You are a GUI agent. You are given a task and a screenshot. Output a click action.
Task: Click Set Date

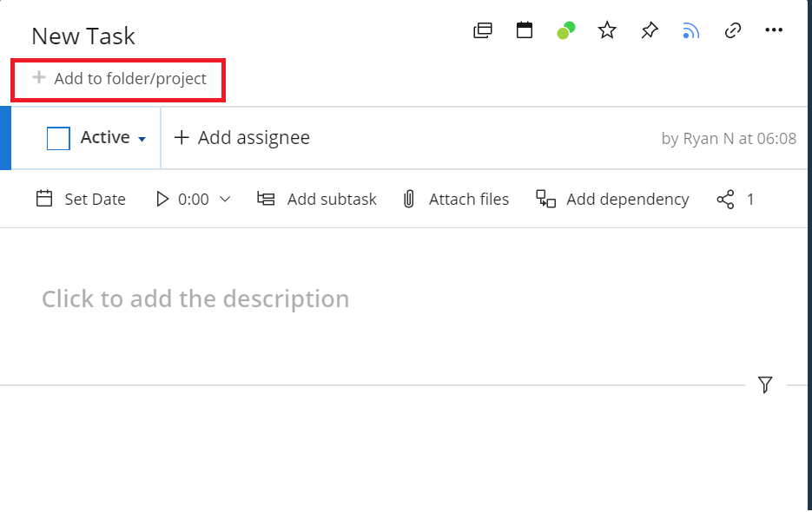click(x=81, y=200)
